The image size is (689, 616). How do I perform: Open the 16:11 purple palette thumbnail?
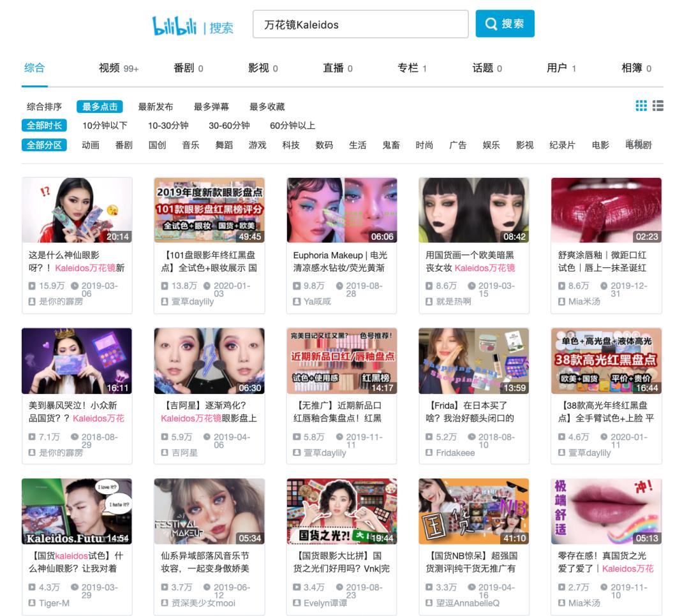pos(77,361)
